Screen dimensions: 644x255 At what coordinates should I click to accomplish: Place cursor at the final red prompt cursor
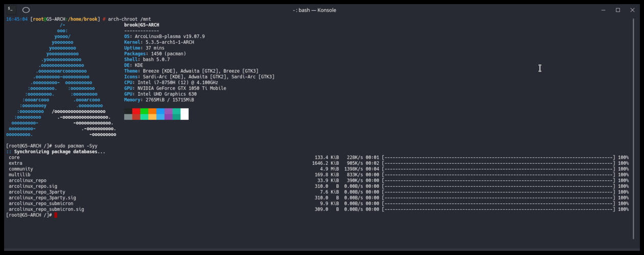click(x=56, y=215)
